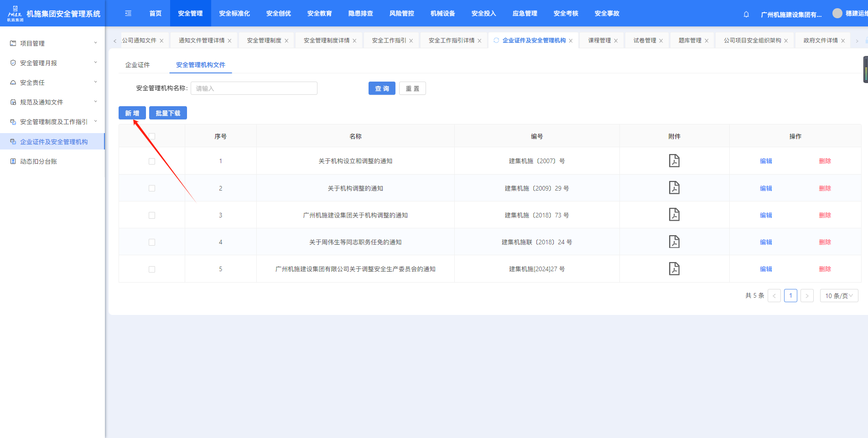Open the 10 条/页 page size dropdown
This screenshot has width=868, height=438.
point(838,296)
